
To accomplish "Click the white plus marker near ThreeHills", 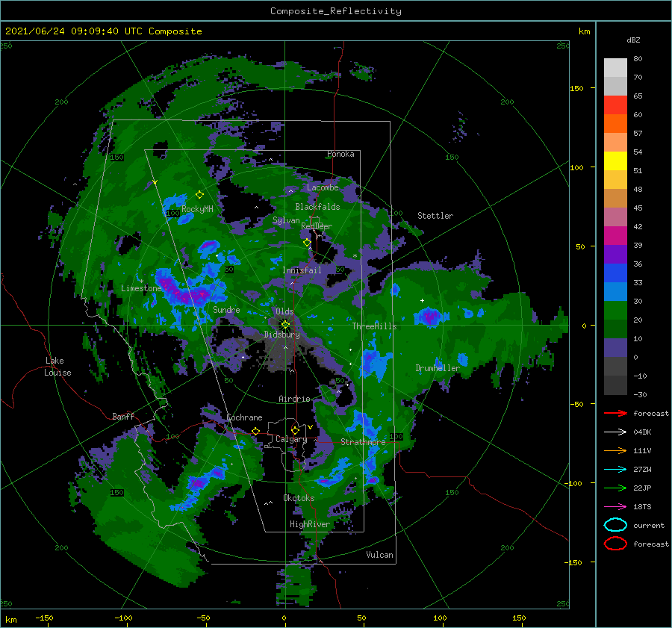I will coord(422,300).
